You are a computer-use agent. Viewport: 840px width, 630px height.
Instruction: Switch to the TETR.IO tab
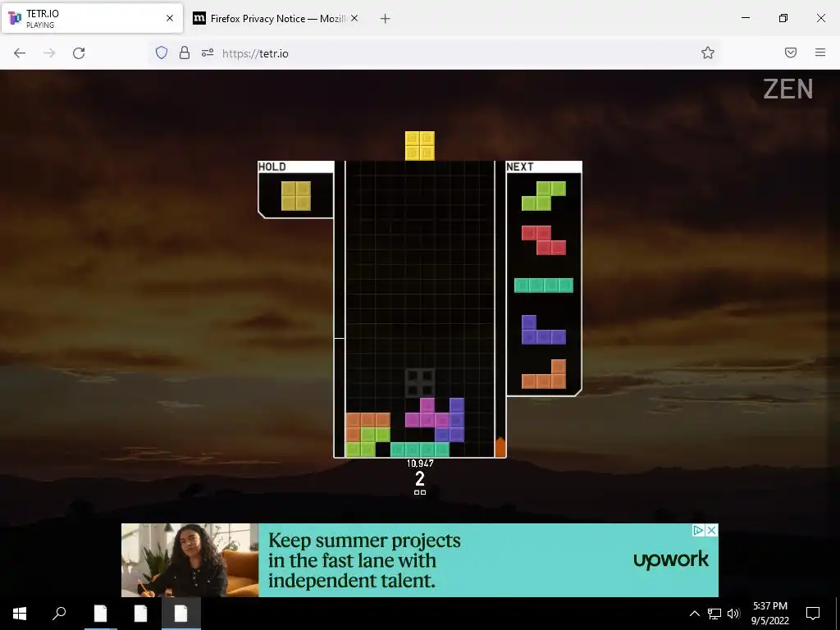point(92,18)
